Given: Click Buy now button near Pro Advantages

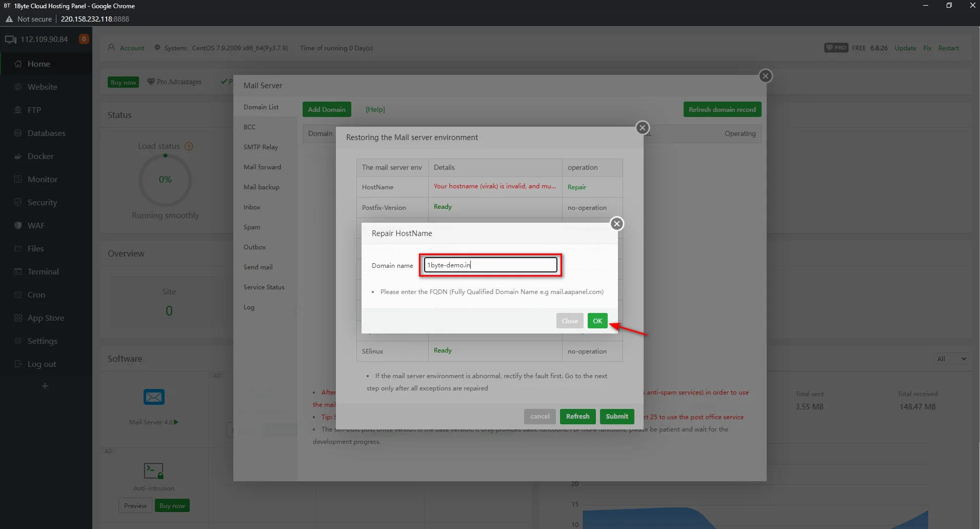Looking at the screenshot, I should 123,82.
